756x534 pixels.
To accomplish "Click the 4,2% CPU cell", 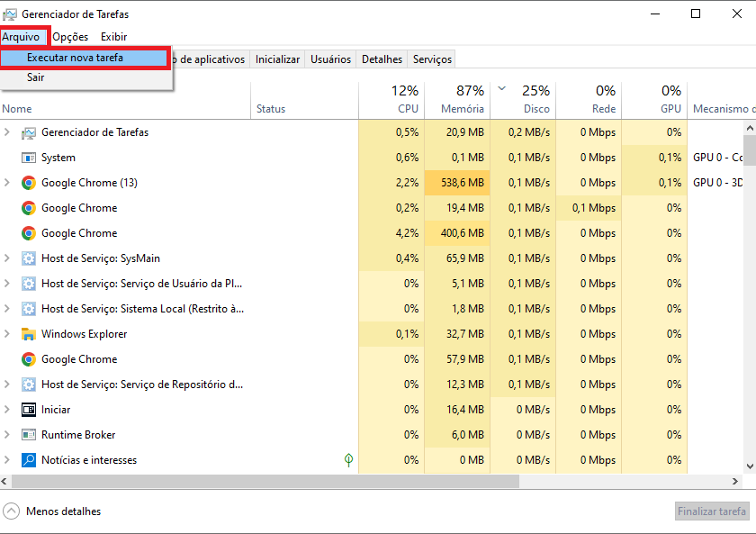I will (391, 233).
